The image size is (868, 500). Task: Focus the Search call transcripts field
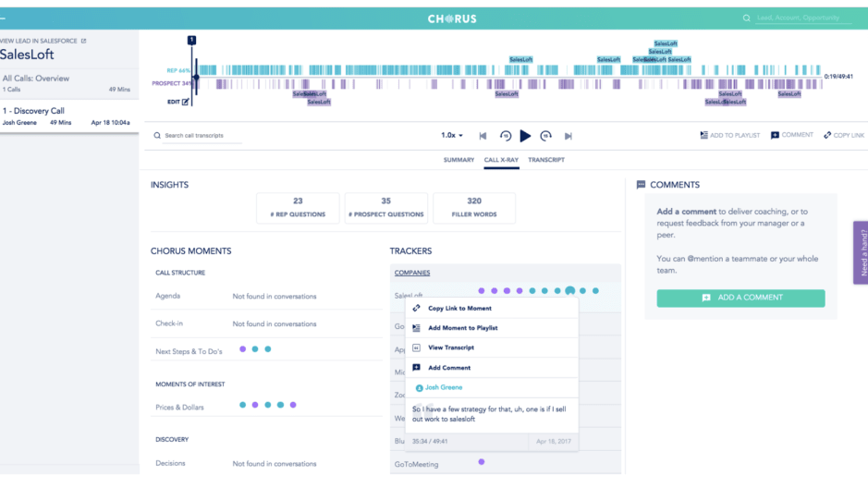(x=202, y=136)
